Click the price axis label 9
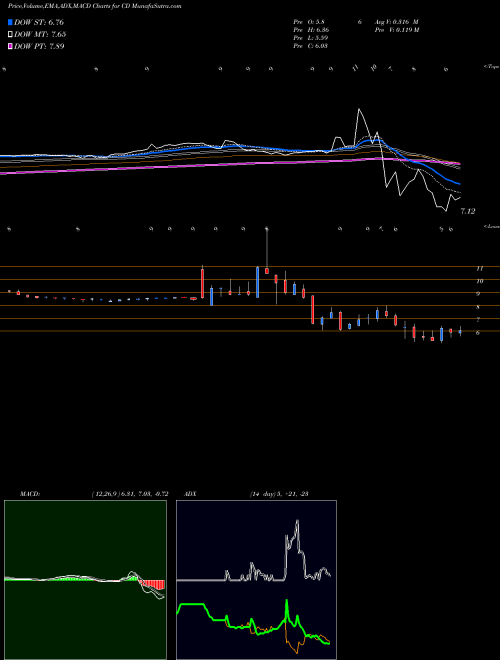500x660 pixels. 478,294
